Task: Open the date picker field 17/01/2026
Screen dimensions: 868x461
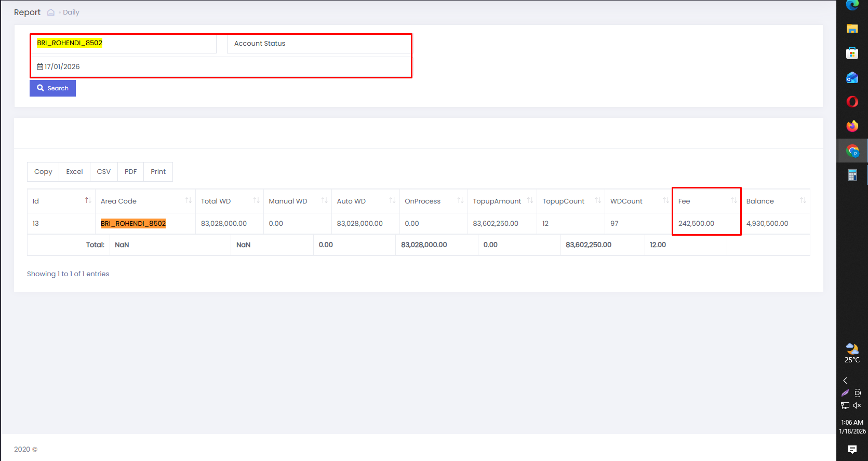Action: 221,66
